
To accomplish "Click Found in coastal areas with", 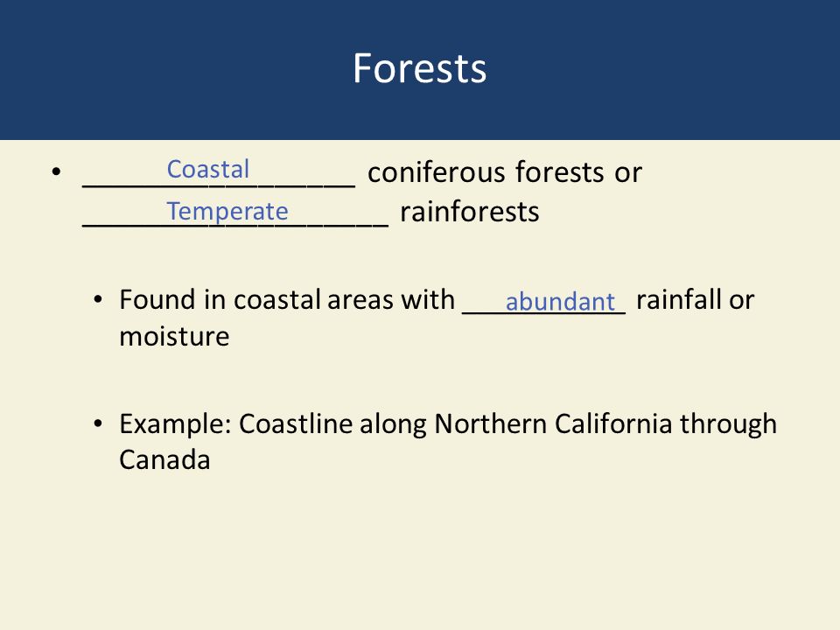I will tap(287, 299).
